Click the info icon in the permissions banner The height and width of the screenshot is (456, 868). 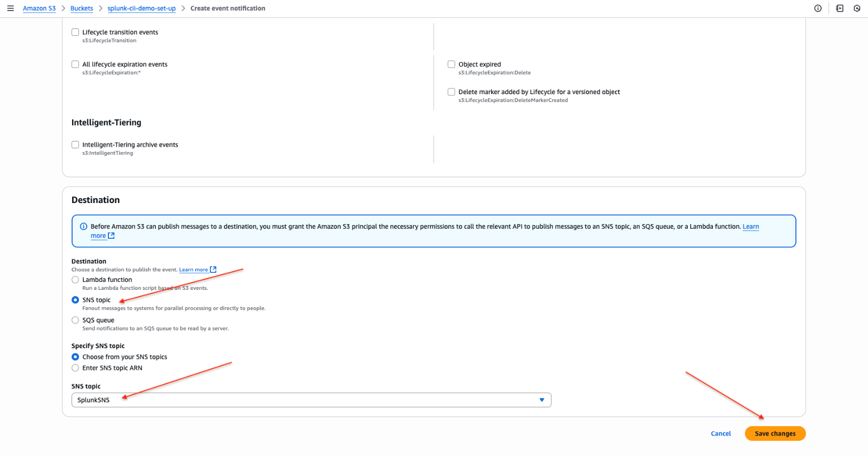click(x=83, y=227)
